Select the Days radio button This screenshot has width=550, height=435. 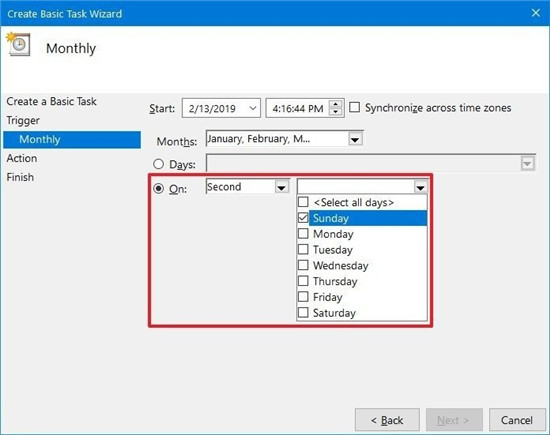[x=159, y=164]
